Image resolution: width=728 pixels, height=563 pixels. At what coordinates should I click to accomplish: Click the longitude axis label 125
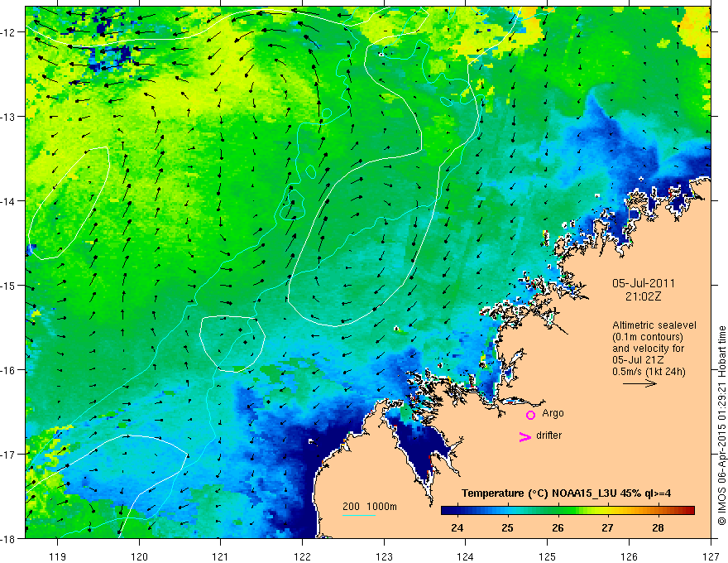pyautogui.click(x=548, y=556)
